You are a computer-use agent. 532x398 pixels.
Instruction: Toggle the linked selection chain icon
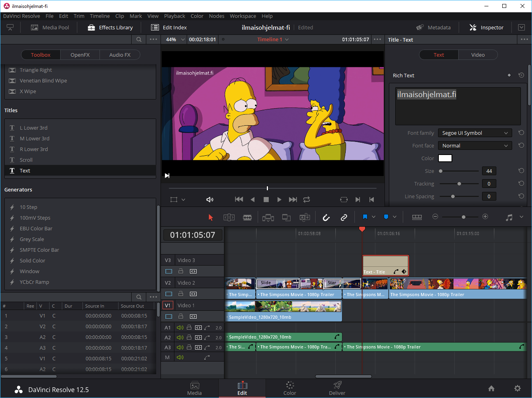tap(344, 217)
